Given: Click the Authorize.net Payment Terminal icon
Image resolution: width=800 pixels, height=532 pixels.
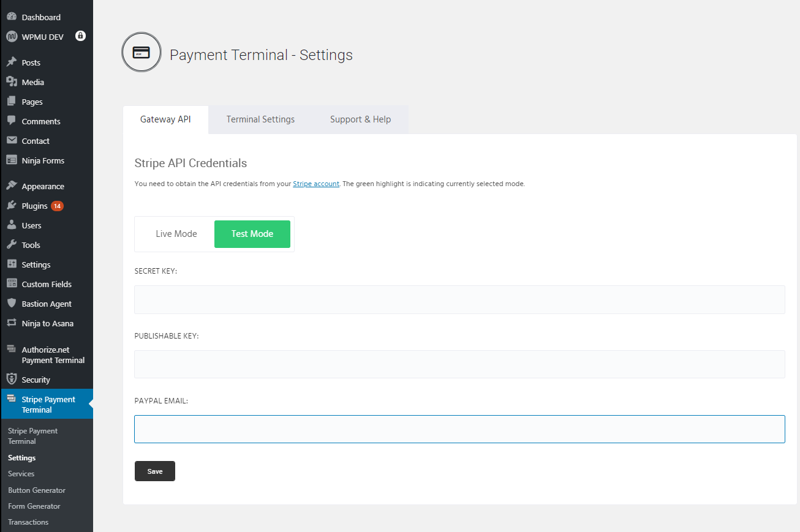Looking at the screenshot, I should (x=11, y=350).
